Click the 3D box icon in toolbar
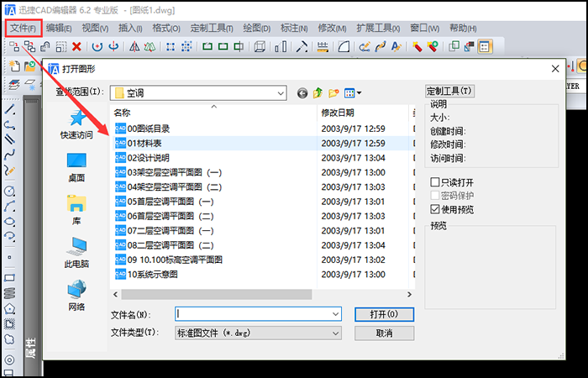The height and width of the screenshot is (378, 588). pyautogui.click(x=260, y=46)
